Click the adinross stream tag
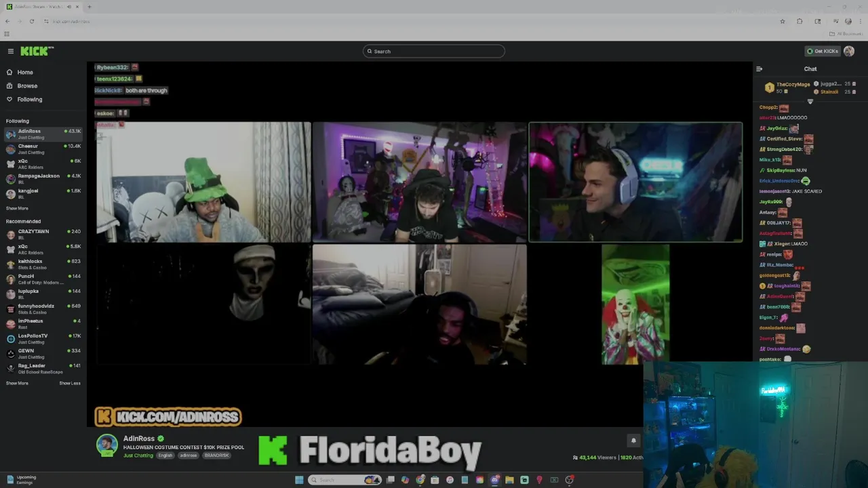The image size is (868, 488). tap(188, 455)
